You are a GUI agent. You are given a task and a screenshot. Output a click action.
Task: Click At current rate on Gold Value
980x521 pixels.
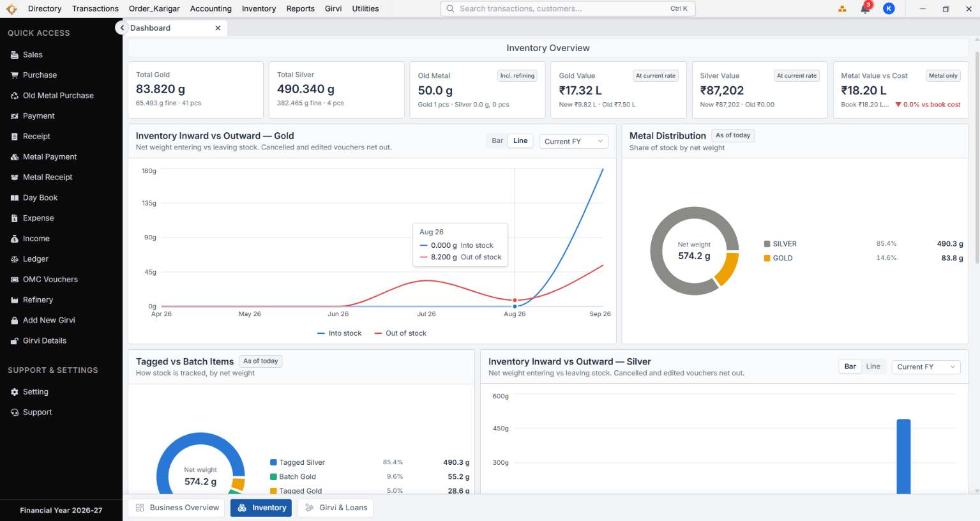click(656, 76)
